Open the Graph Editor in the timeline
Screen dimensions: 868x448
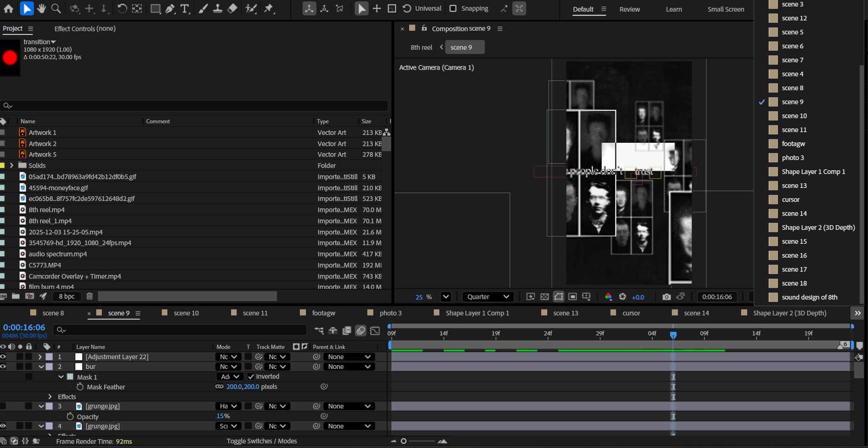pos(375,330)
